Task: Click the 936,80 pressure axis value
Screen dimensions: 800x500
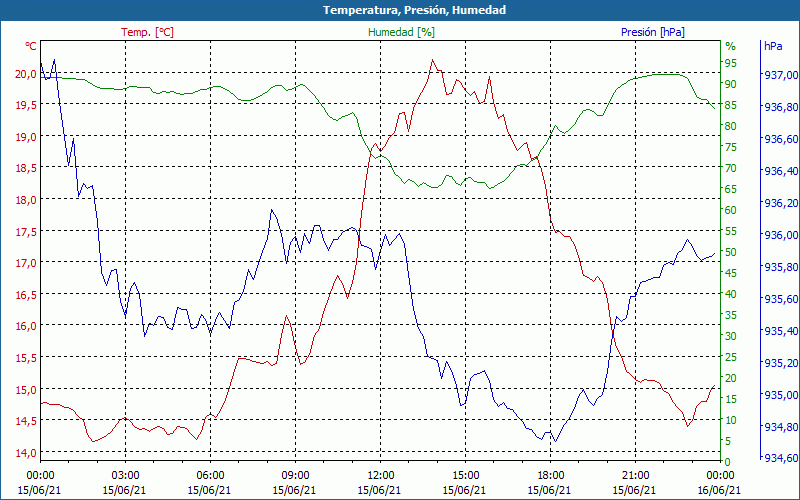Action: (x=781, y=107)
